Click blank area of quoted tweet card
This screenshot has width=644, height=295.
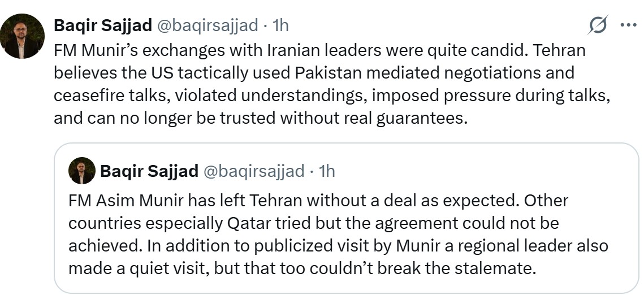tap(472, 171)
